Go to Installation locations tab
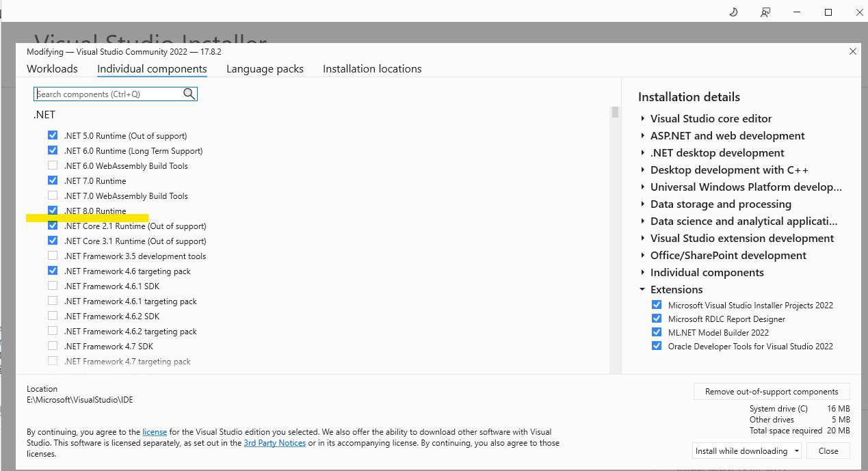 coord(372,69)
